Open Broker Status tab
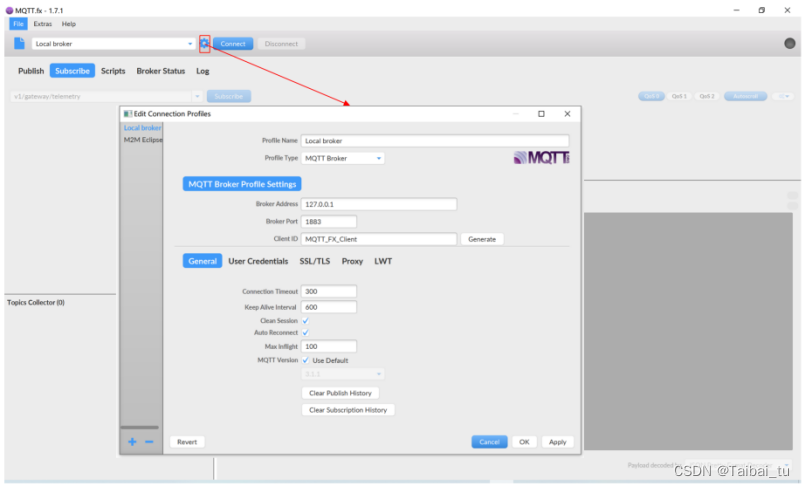The height and width of the screenshot is (487, 805). pyautogui.click(x=161, y=71)
